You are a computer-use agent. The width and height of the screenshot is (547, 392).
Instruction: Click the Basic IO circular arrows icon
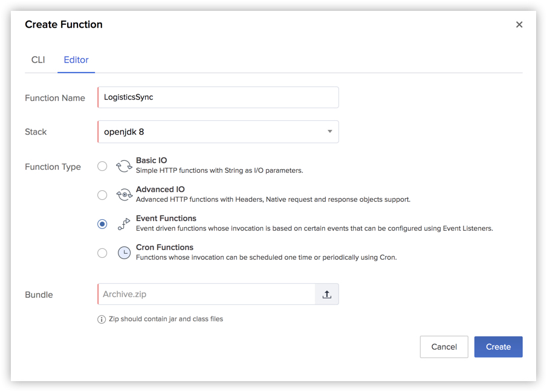(x=124, y=166)
